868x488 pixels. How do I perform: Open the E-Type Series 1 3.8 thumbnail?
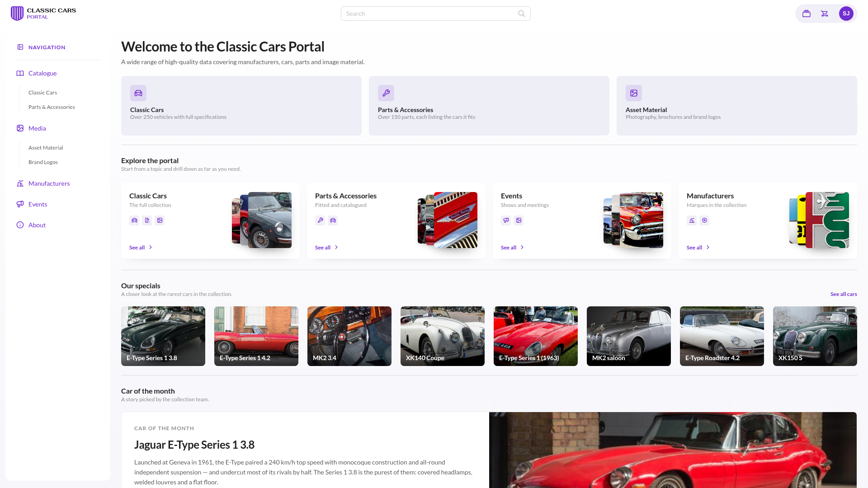tap(163, 336)
